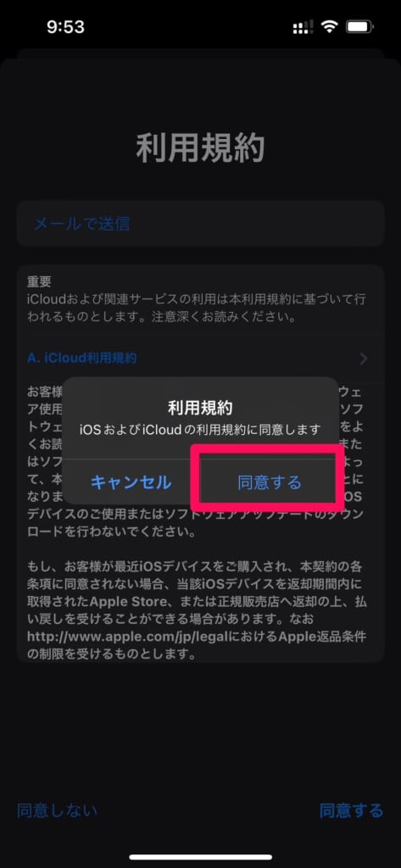Select 同意しない at the bottom left
Viewport: 401px width, 868px height.
(x=57, y=810)
